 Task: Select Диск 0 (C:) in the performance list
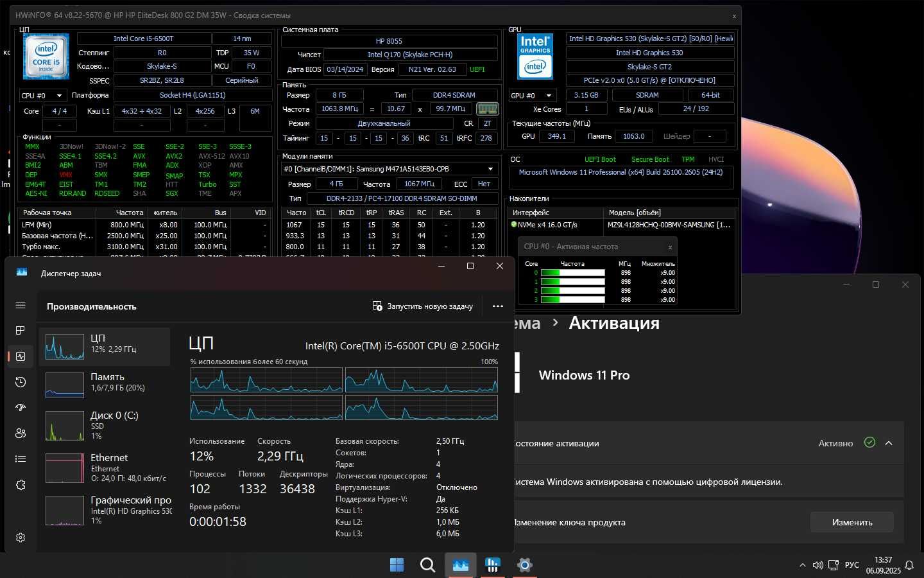[105, 425]
